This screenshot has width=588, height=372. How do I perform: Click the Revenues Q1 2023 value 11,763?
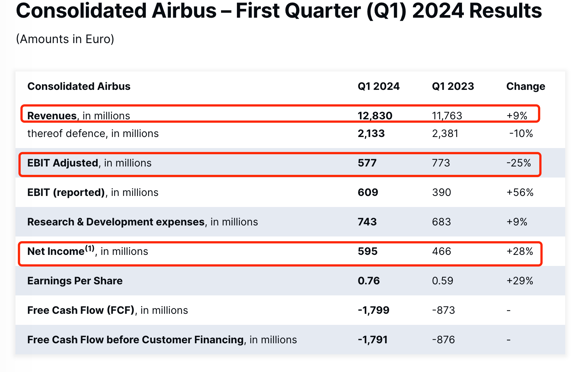pos(447,116)
